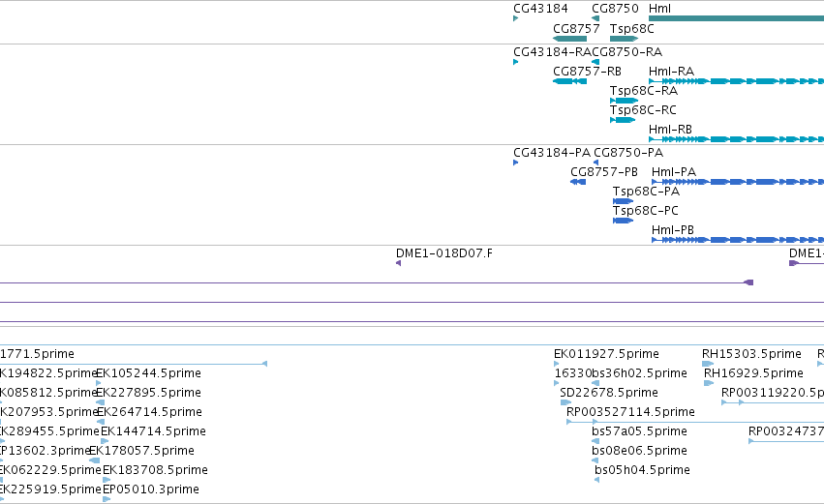824x504 pixels.
Task: Click EST bs36h02.5prime label
Action: (640, 373)
